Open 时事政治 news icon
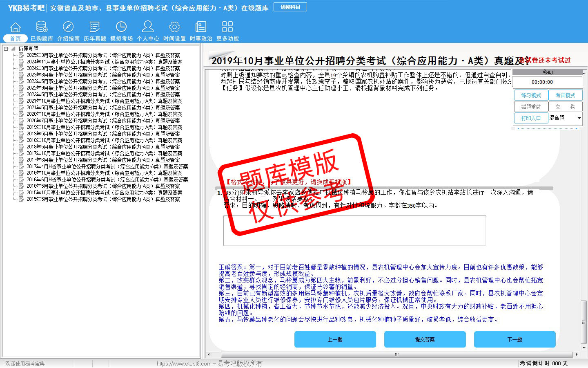588x368 pixels. point(201,27)
